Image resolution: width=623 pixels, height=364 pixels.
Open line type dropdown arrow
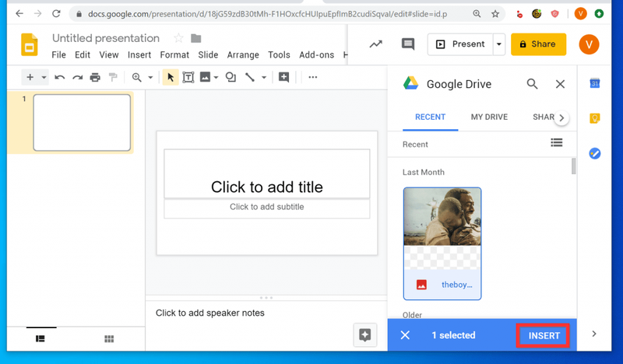[x=264, y=78]
